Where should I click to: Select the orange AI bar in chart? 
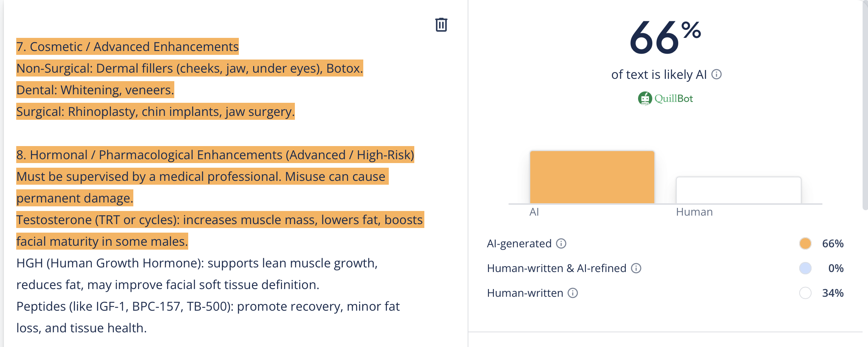point(592,177)
